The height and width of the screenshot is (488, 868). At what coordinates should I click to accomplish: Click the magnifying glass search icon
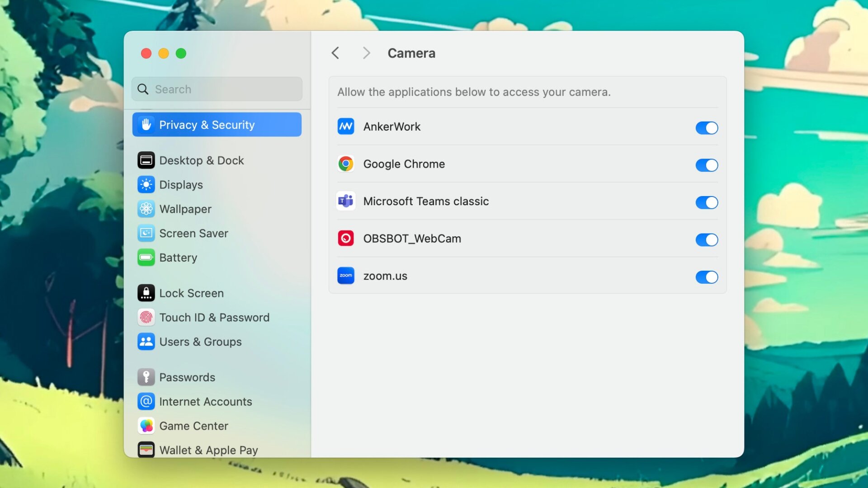click(x=143, y=89)
